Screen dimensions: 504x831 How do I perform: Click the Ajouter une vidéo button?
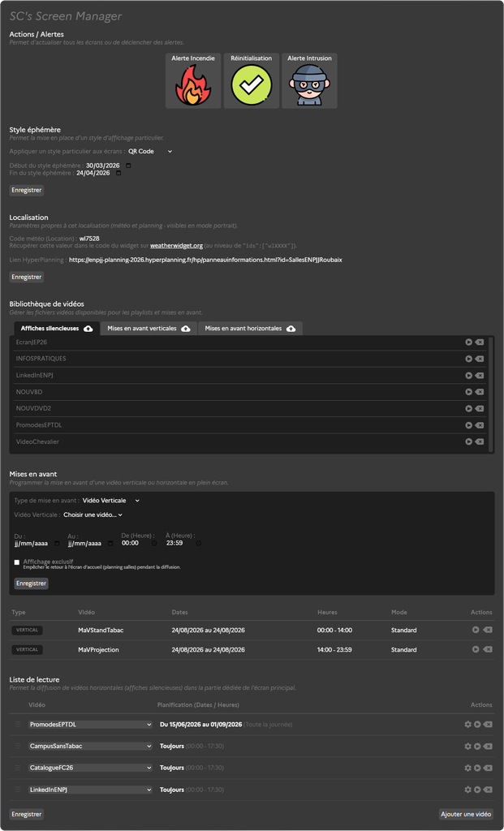(467, 814)
